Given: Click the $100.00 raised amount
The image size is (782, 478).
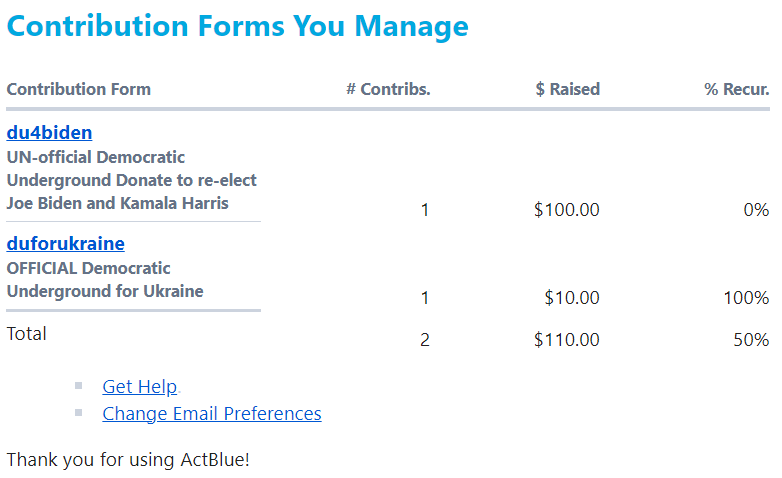Looking at the screenshot, I should (567, 210).
